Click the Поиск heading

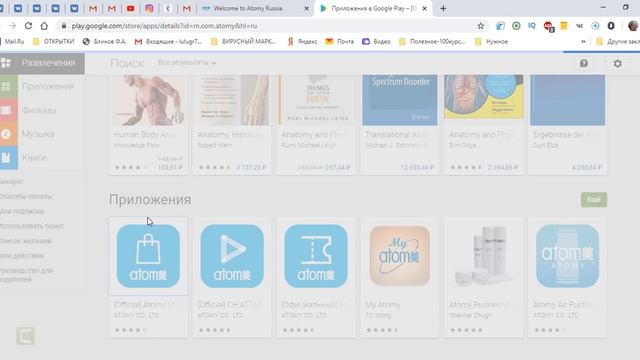click(x=127, y=63)
